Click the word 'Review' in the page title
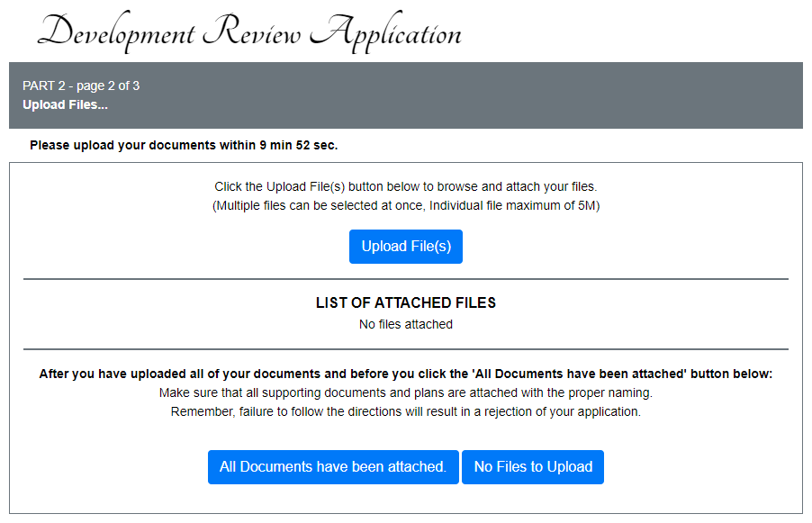The image size is (812, 523). 252,33
